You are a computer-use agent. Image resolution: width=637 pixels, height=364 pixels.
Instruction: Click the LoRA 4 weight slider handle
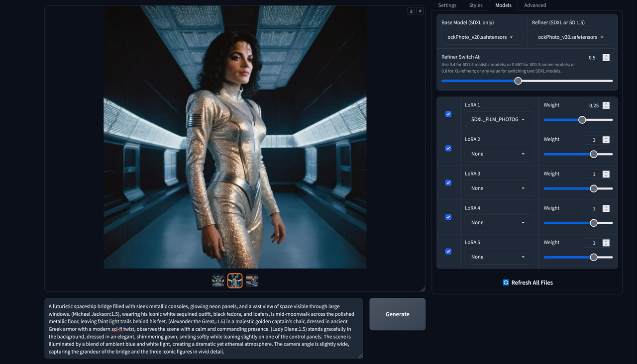[594, 223]
